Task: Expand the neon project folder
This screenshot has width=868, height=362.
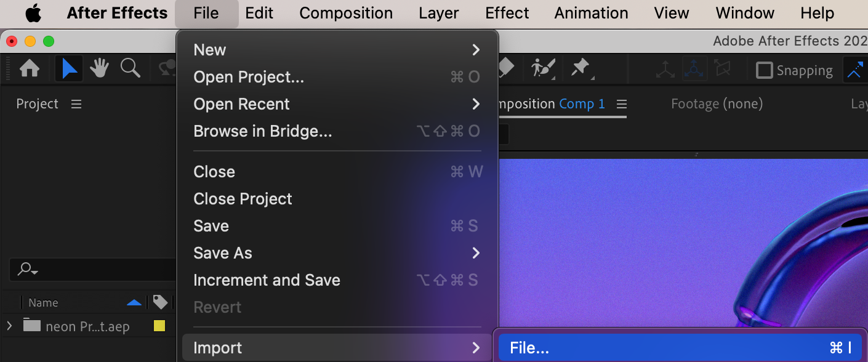Action: [x=9, y=326]
